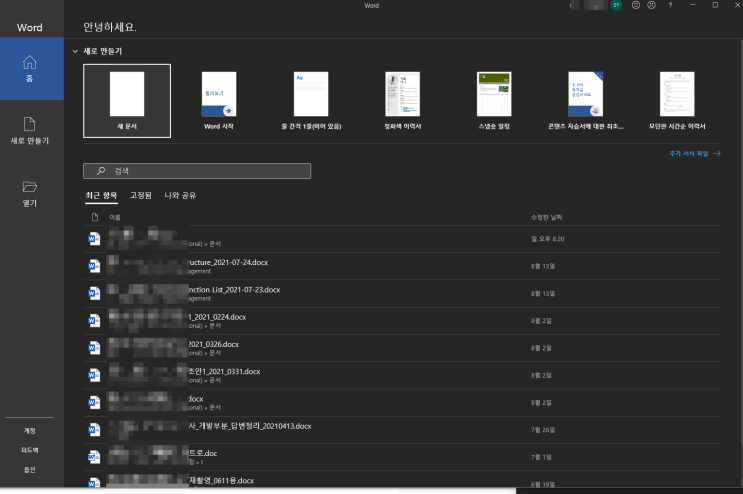Sort by the 이름 column header
Viewport: 743px width, 494px height.
point(115,217)
